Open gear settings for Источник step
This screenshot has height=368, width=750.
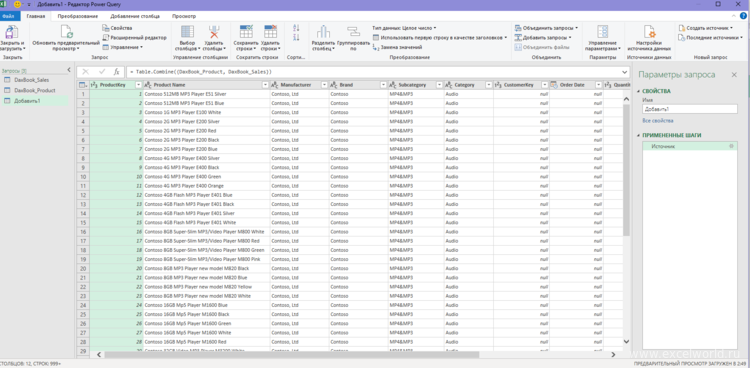tap(731, 146)
